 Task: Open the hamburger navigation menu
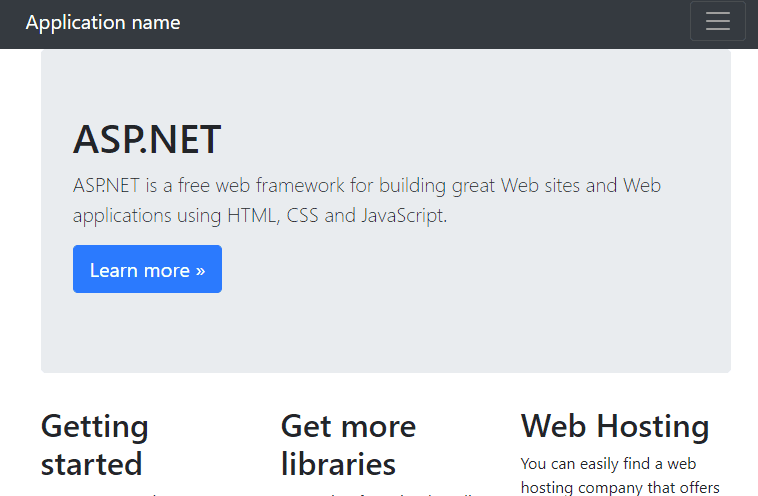pos(717,21)
